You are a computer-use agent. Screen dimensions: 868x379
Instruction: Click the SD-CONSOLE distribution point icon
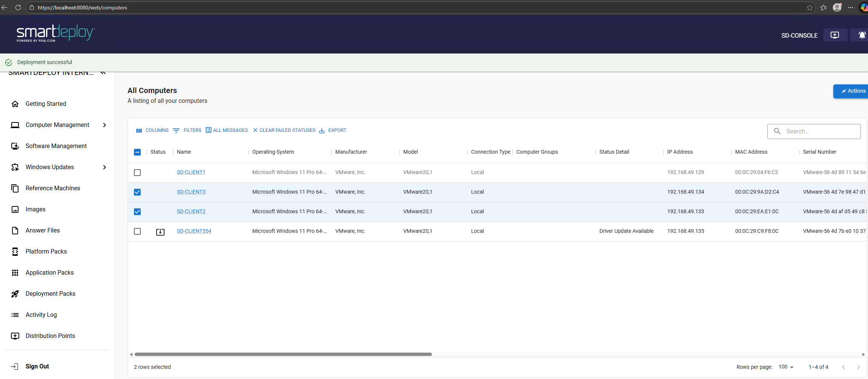pyautogui.click(x=835, y=35)
